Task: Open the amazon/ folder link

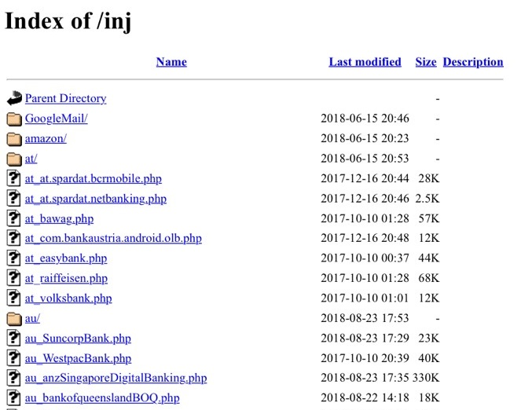Action: (46, 138)
